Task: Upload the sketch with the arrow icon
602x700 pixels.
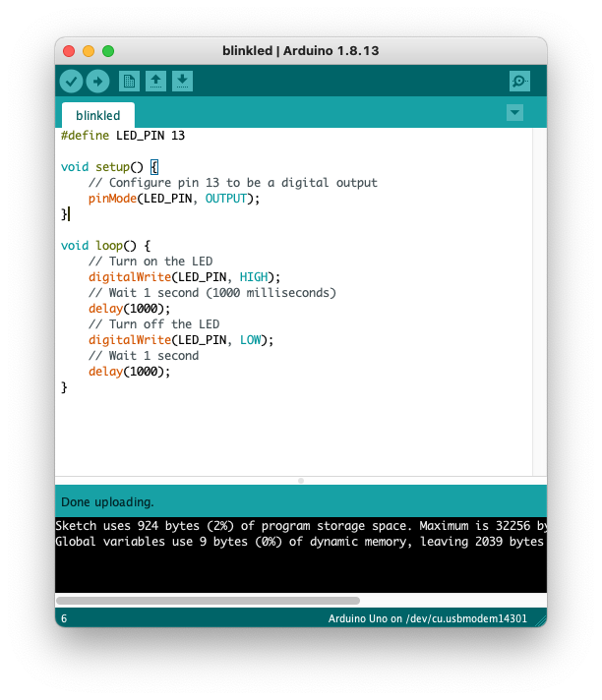Action: [x=97, y=82]
